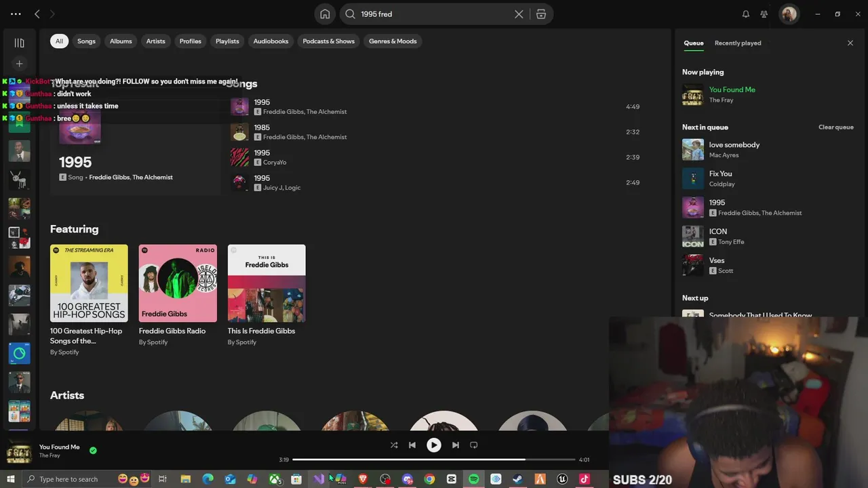
Task: Open the three-dot app menu
Action: [x=16, y=14]
